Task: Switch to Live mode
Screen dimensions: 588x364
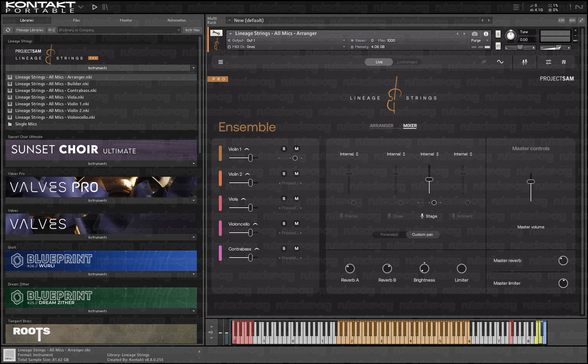Action: point(379,62)
